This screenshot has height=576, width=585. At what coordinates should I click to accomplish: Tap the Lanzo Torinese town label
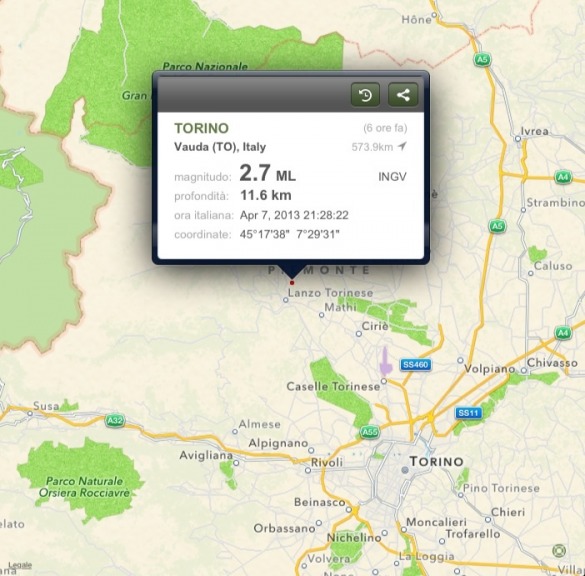330,293
